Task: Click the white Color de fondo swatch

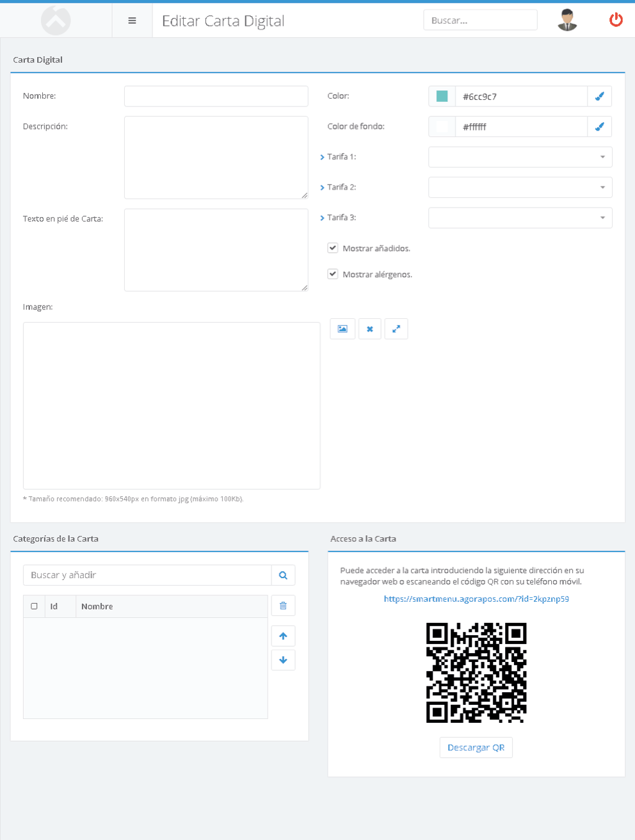Action: (442, 126)
